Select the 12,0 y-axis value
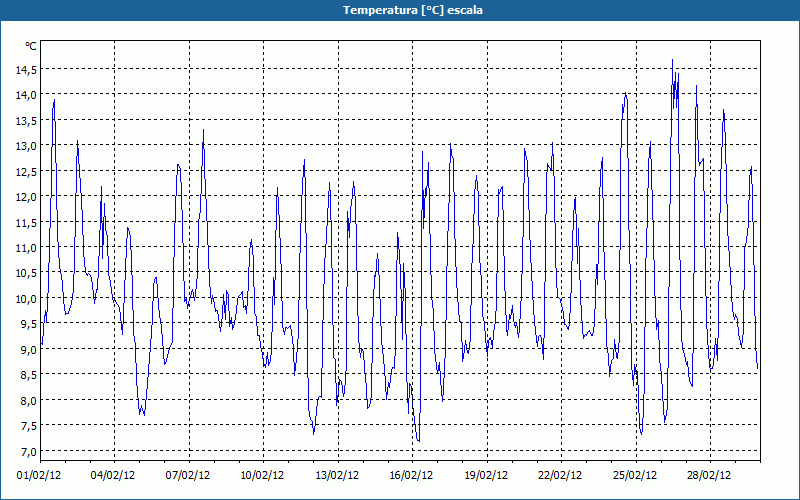 [26, 196]
